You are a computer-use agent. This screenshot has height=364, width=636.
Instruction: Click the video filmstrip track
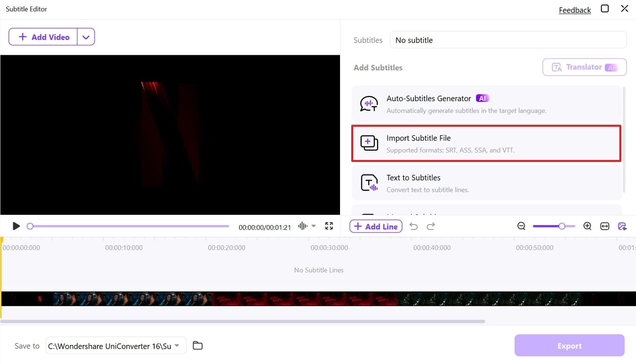[x=318, y=299]
